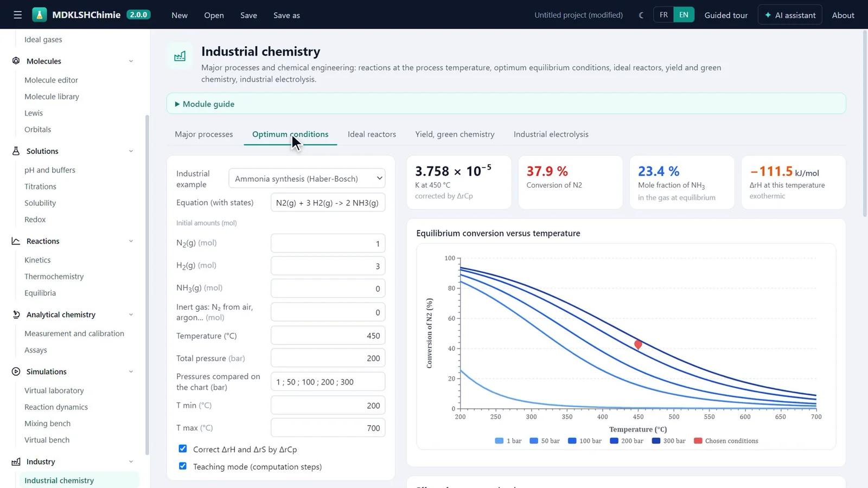Open the Industrial electrolysis tab

coord(551,134)
